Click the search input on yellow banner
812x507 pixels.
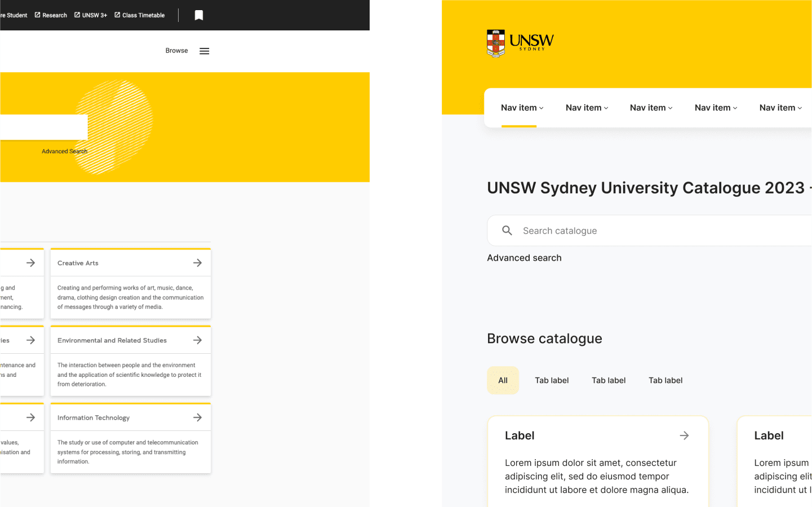(x=44, y=127)
